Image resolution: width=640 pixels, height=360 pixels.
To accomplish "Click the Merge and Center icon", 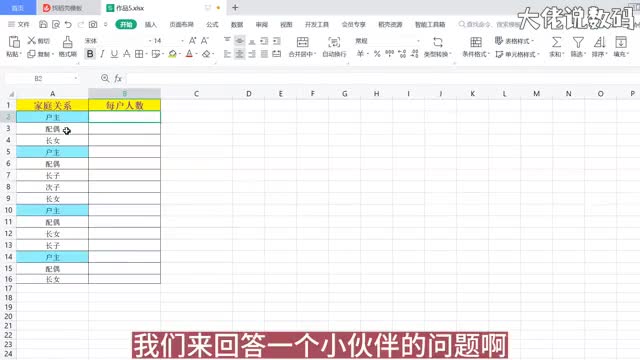I will (302, 42).
